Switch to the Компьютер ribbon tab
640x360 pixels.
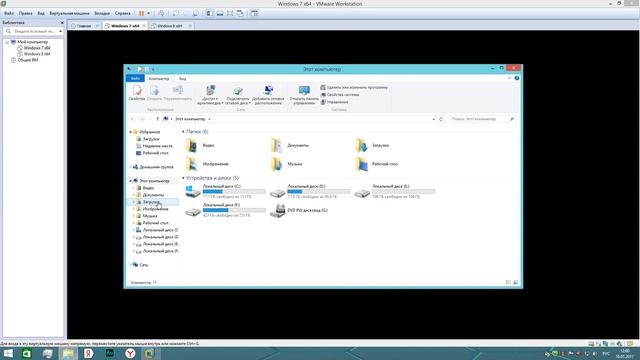(159, 78)
